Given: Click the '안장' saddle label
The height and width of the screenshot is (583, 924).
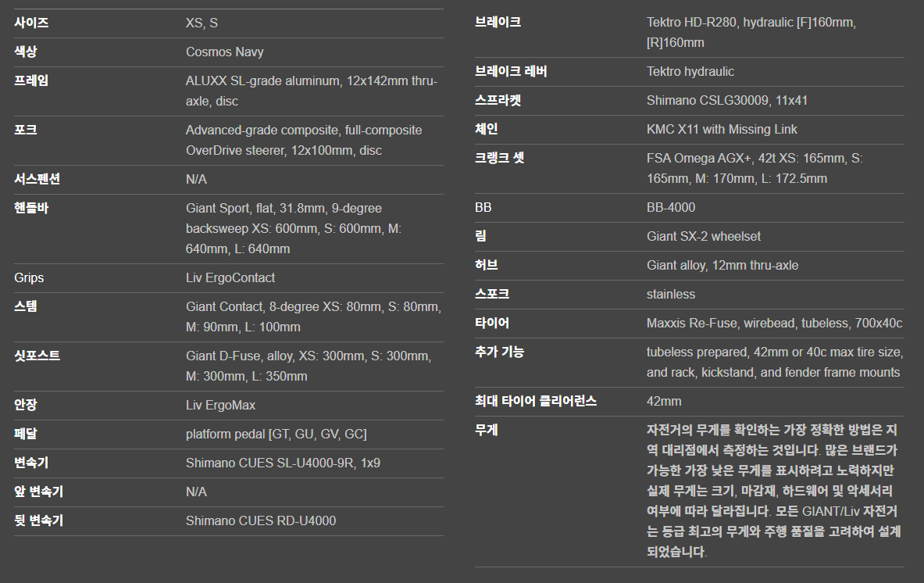Looking at the screenshot, I should click(x=25, y=405).
